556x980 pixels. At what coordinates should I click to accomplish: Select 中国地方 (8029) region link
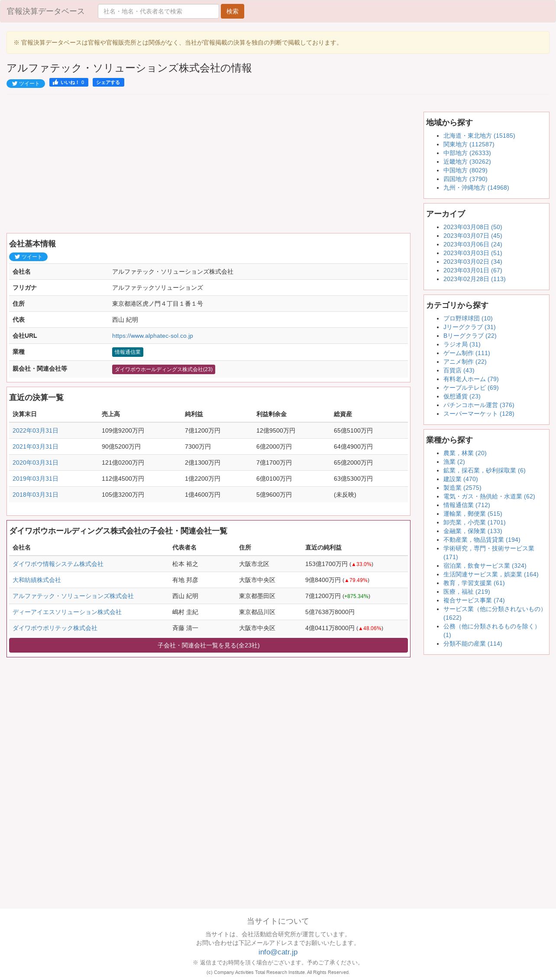pos(465,170)
